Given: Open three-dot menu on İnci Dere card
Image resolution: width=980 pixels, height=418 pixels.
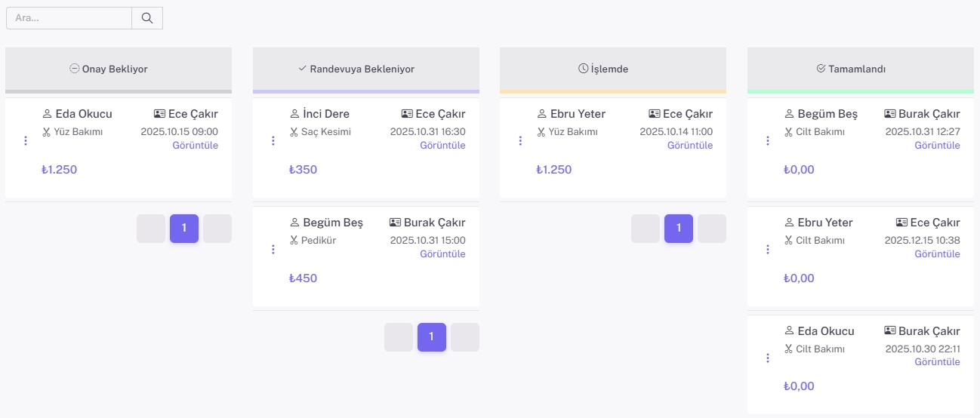Looking at the screenshot, I should coord(273,141).
